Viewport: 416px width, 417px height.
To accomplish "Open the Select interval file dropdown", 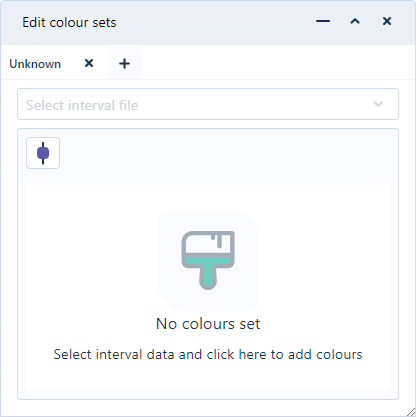I will 208,104.
